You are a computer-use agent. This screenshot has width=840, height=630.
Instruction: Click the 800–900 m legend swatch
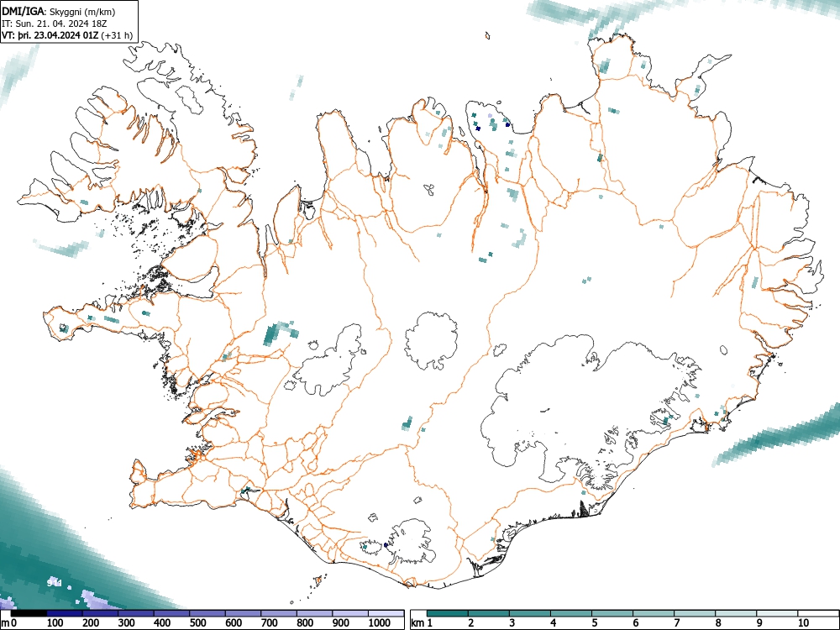pyautogui.click(x=314, y=613)
